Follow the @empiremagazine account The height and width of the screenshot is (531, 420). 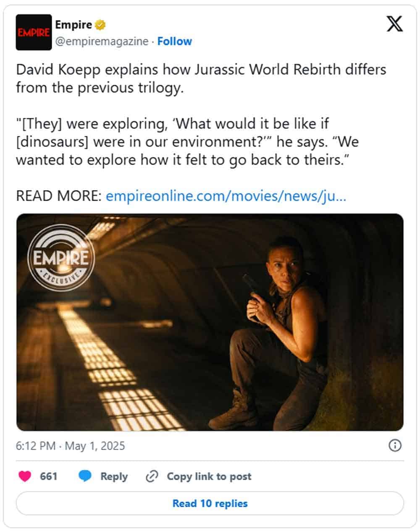175,41
